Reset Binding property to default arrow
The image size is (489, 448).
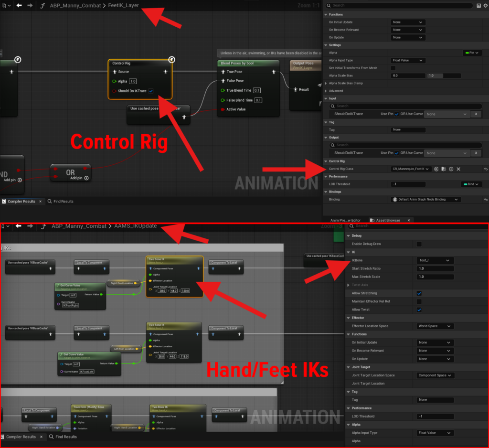[485, 200]
